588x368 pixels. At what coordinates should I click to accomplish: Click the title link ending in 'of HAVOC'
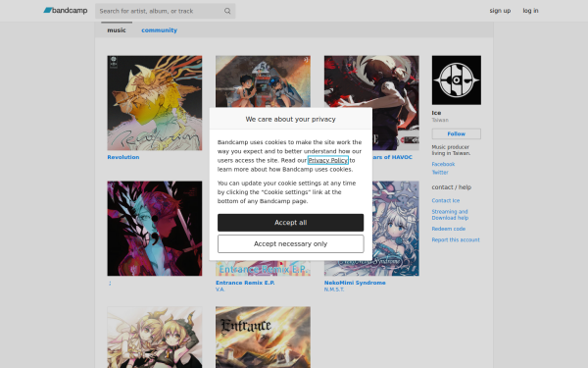pos(392,157)
